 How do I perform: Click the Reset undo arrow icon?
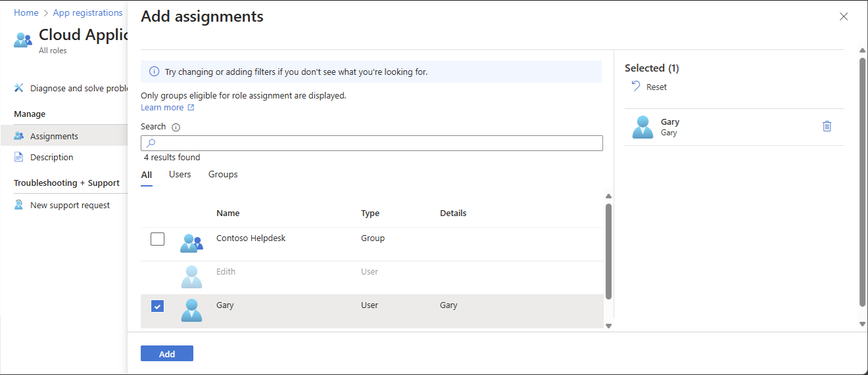[x=636, y=86]
